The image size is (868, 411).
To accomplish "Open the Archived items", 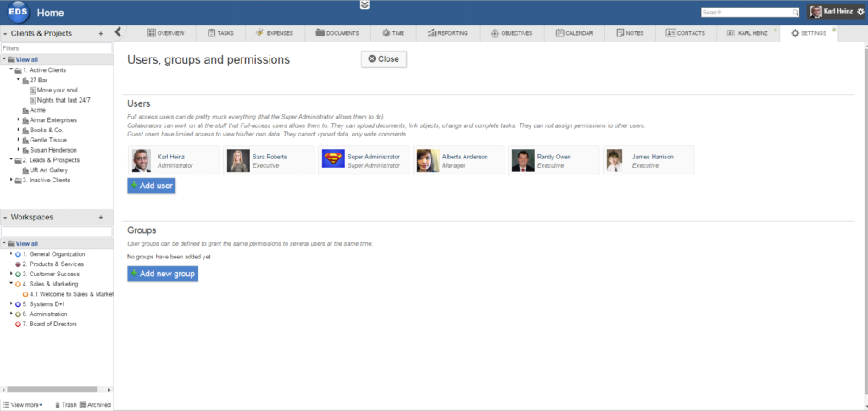I will (x=95, y=405).
